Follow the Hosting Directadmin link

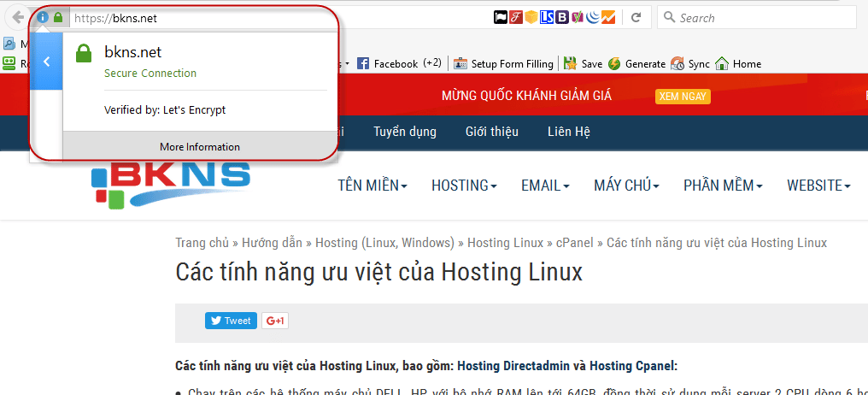(x=513, y=366)
